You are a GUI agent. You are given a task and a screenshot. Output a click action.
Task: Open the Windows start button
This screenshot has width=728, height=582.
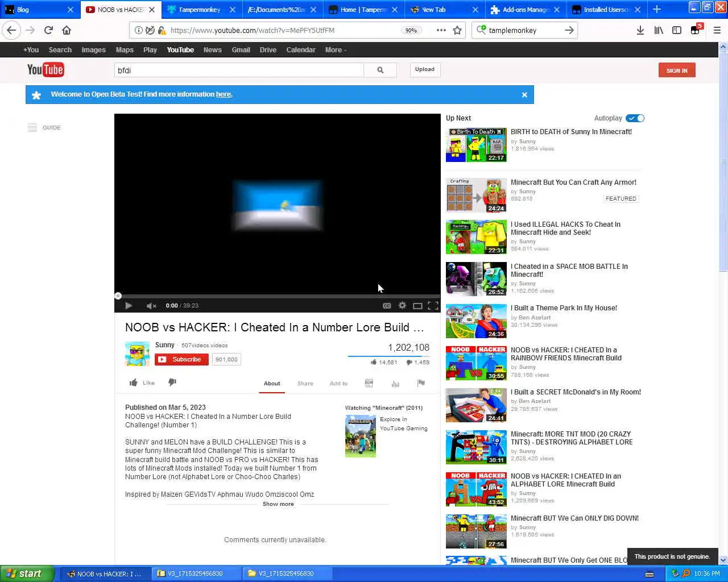(x=27, y=573)
